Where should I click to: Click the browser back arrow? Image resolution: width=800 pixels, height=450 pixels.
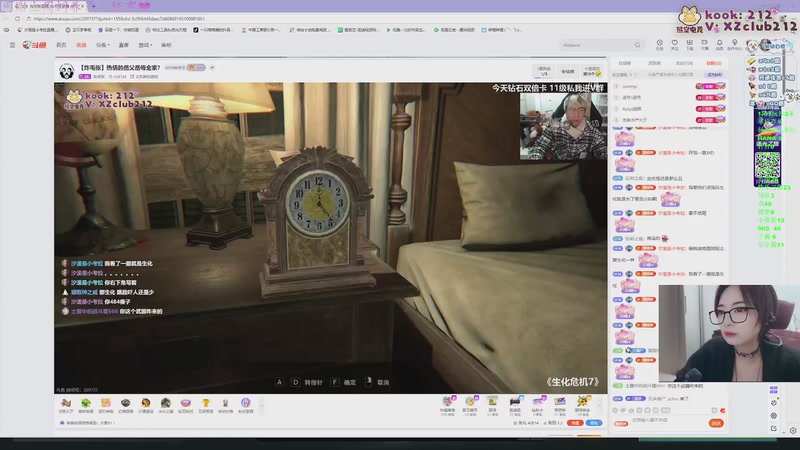pos(6,18)
